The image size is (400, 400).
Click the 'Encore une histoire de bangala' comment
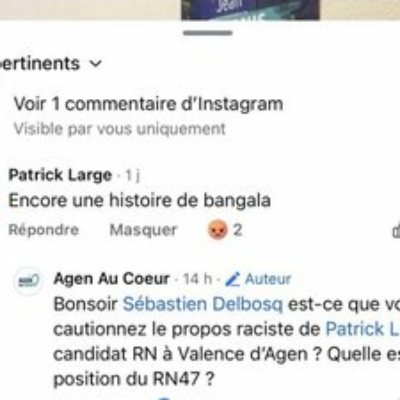pos(139,201)
